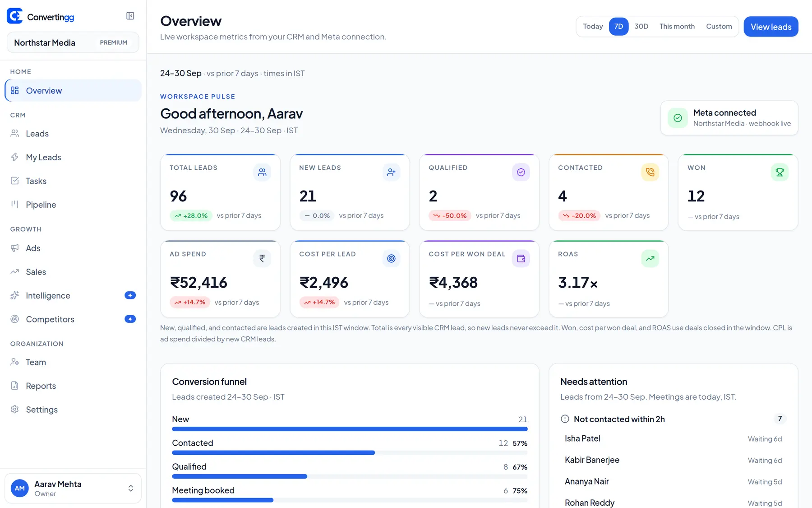Viewport: 812px width, 508px height.
Task: Open Ananya Nair lead row
Action: [673, 481]
